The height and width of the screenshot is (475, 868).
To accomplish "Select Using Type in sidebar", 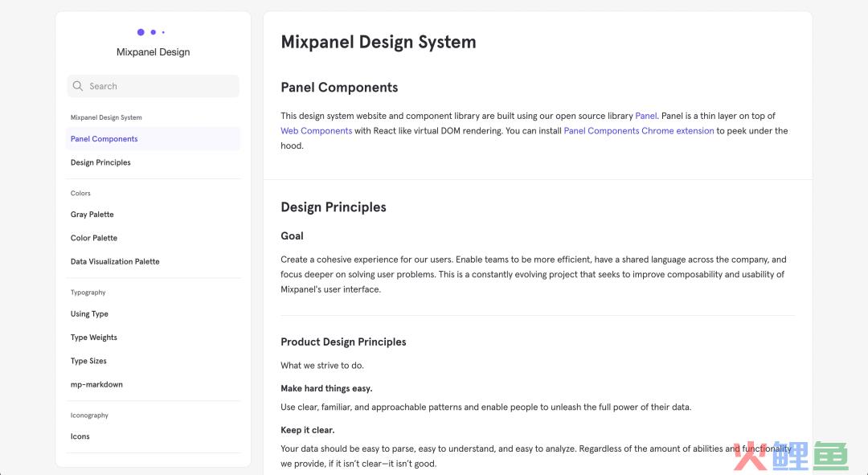I will tap(154, 314).
